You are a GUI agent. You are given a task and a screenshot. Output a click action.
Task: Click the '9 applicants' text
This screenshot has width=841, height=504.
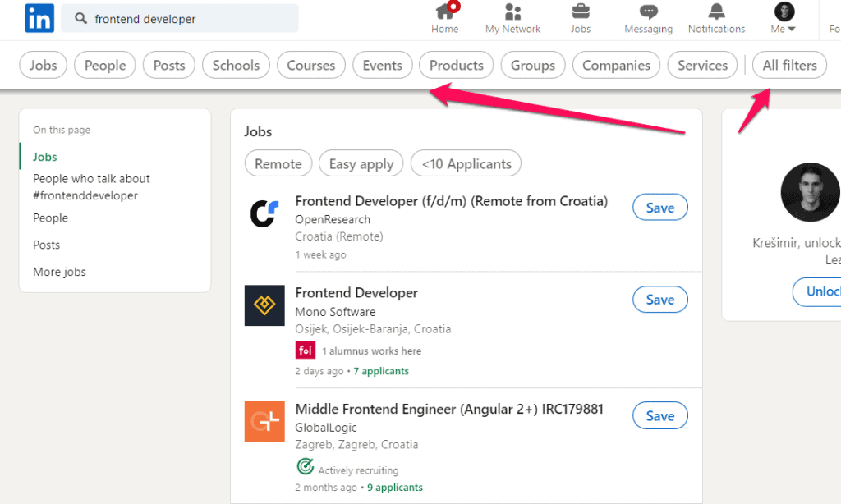coord(395,488)
